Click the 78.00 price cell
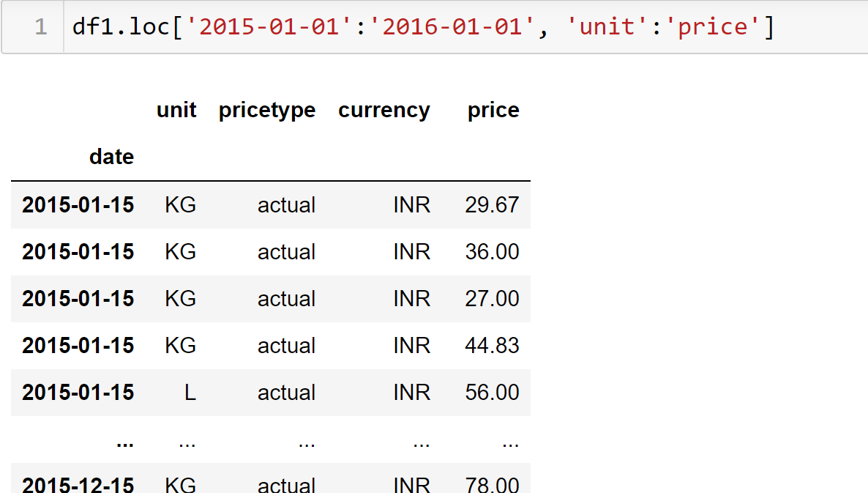The width and height of the screenshot is (868, 493). [x=492, y=484]
